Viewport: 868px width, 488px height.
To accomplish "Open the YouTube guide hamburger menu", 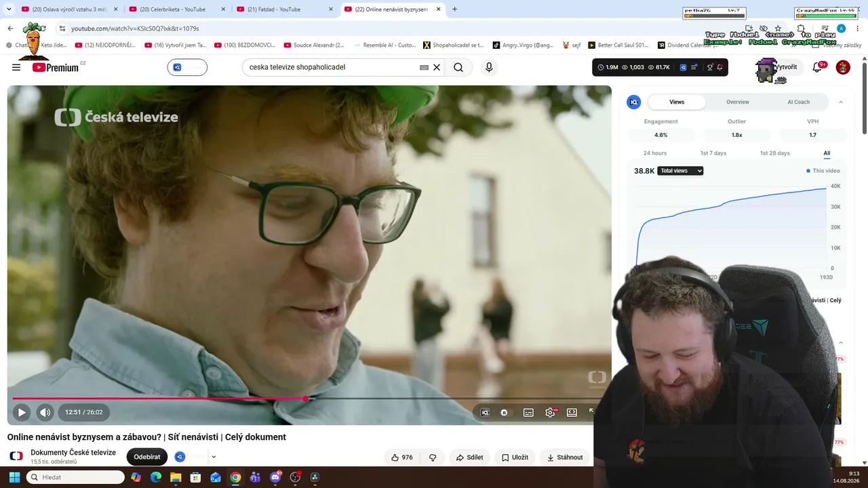I will 16,67.
